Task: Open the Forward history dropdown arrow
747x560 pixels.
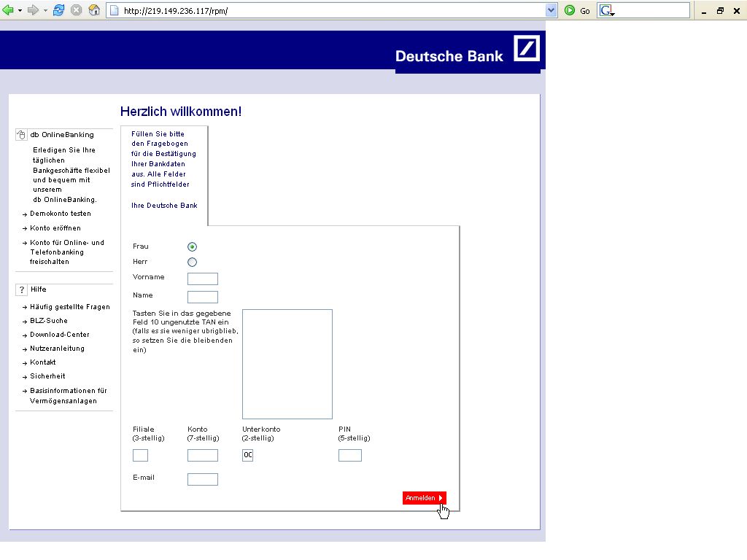Action: coord(45,10)
